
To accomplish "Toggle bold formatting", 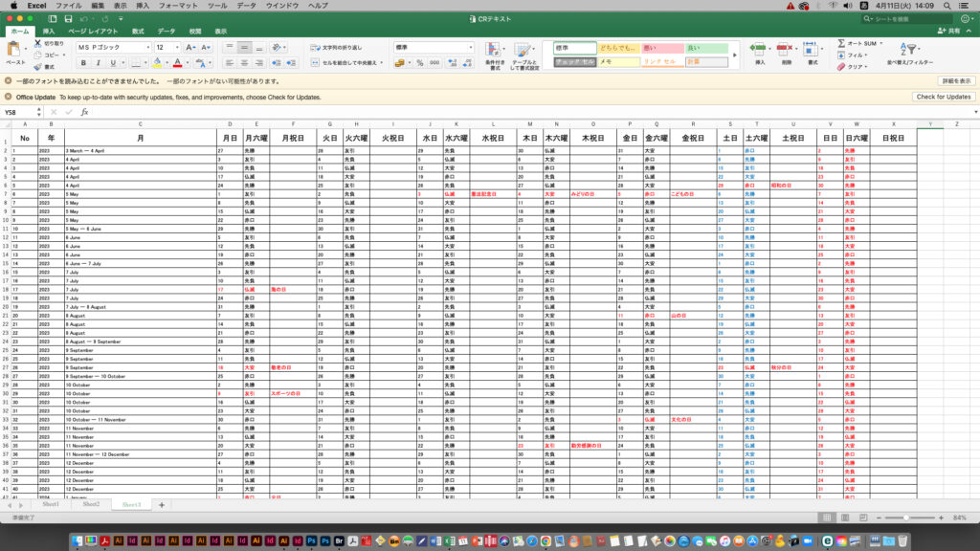I will [83, 63].
